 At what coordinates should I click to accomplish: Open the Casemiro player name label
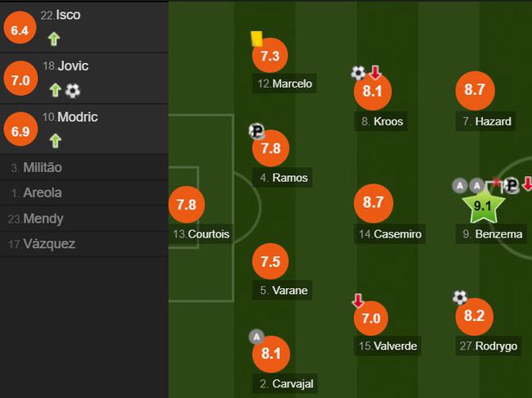390,233
